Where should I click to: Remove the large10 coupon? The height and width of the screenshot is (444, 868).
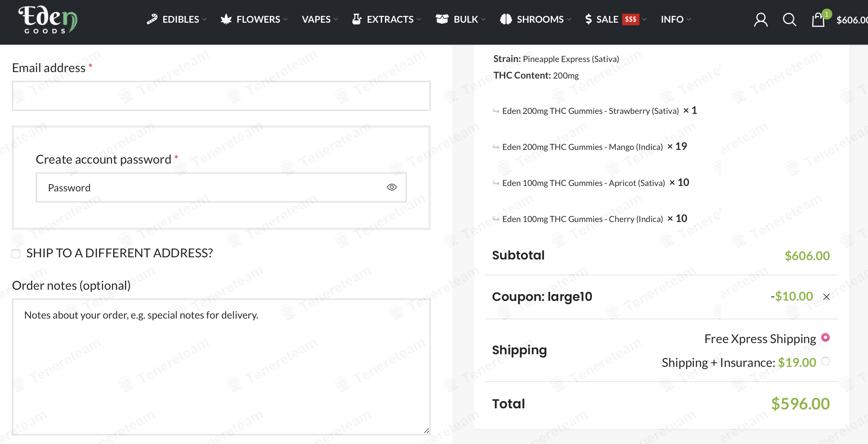click(827, 297)
